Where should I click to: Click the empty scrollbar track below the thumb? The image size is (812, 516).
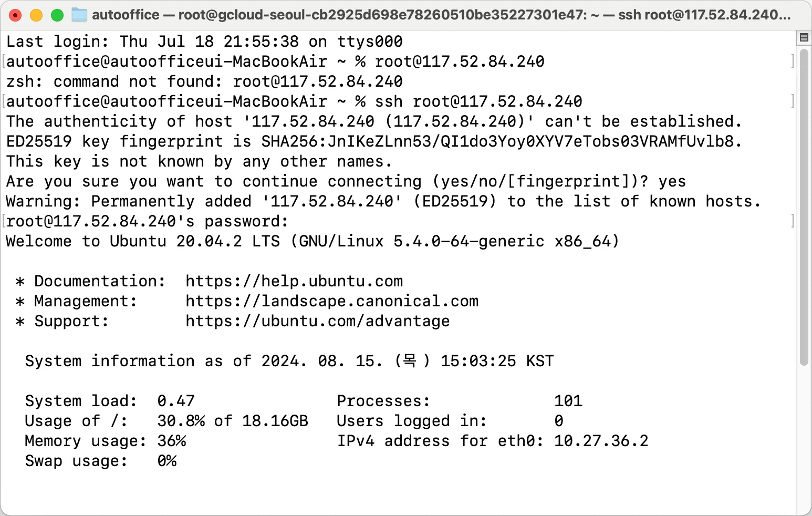pos(804,439)
